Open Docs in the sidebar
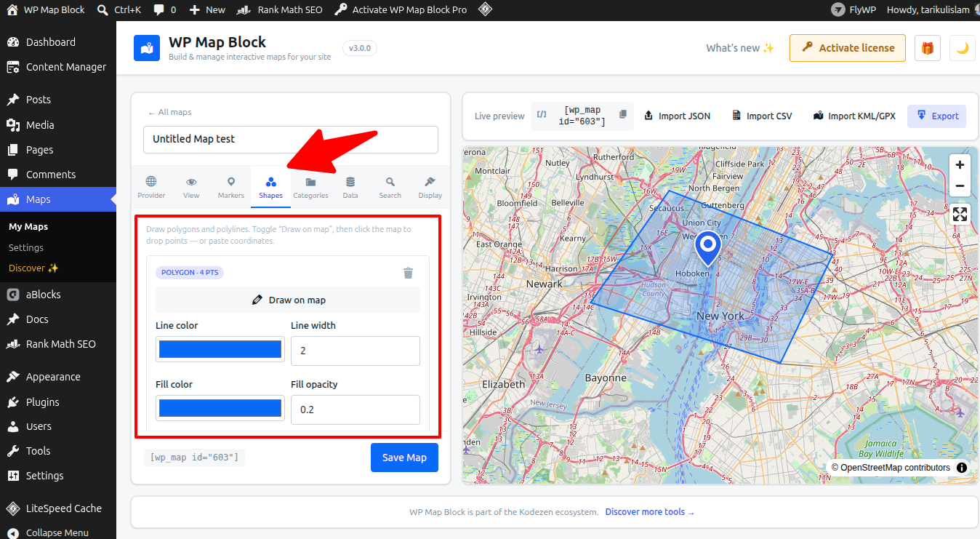The image size is (980, 539). [x=58, y=319]
